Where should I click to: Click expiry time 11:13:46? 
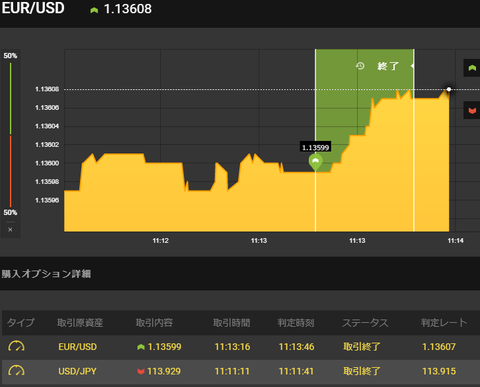point(296,347)
